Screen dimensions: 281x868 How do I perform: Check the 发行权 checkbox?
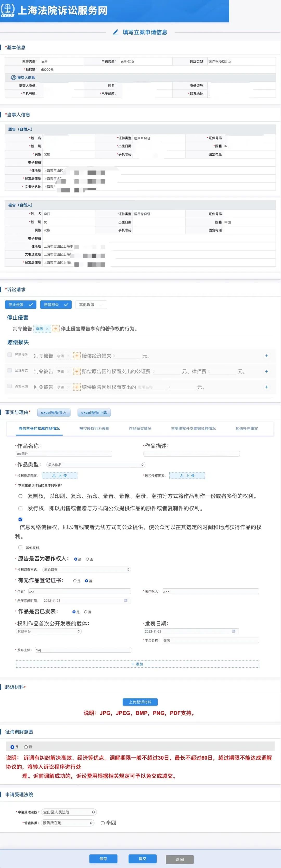[x=20, y=509]
